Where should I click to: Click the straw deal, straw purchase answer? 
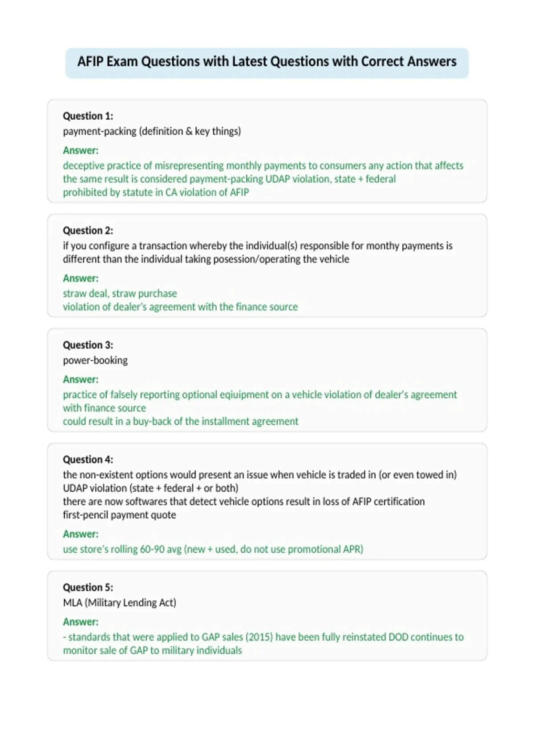coord(120,294)
